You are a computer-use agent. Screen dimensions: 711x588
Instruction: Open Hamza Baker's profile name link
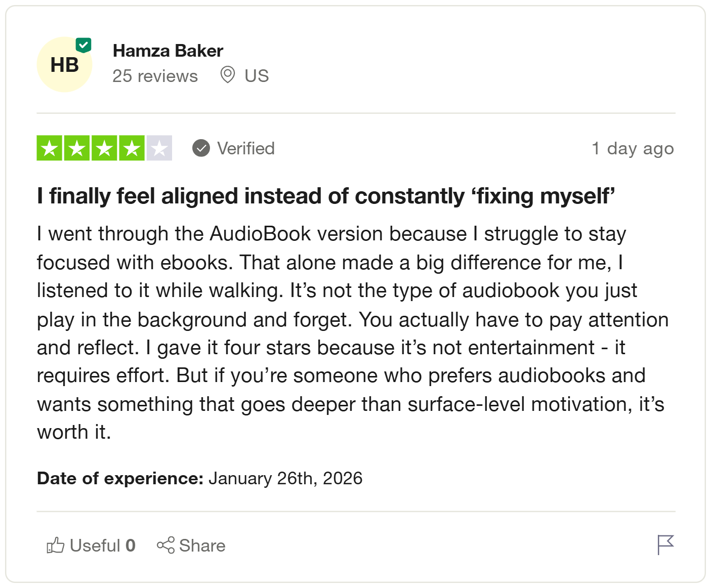[x=168, y=51]
